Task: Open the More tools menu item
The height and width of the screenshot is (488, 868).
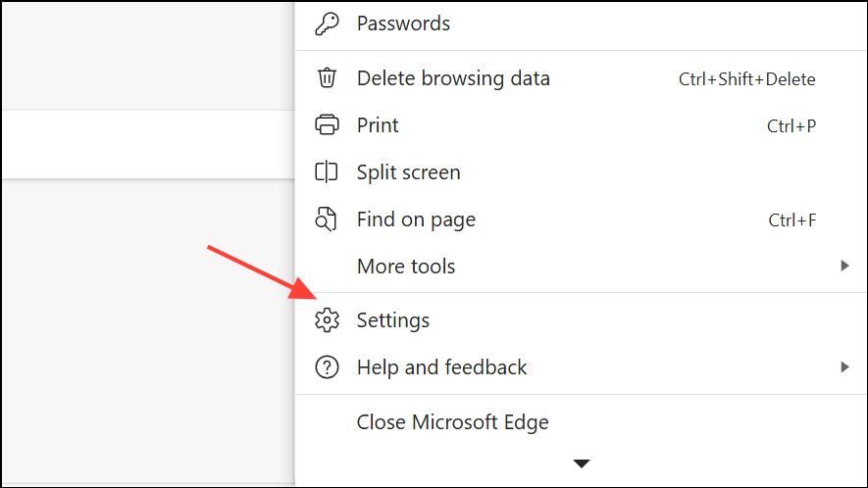Action: 406,267
